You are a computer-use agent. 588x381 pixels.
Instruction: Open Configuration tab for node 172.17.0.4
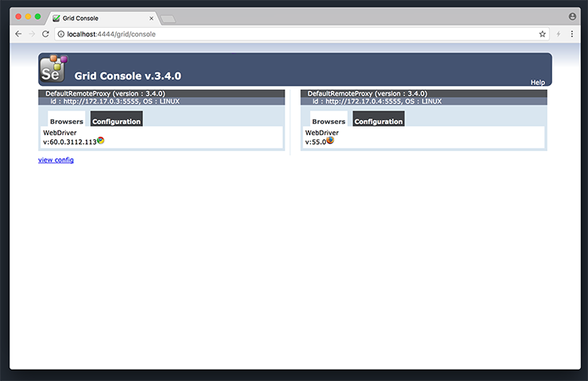pyautogui.click(x=378, y=119)
